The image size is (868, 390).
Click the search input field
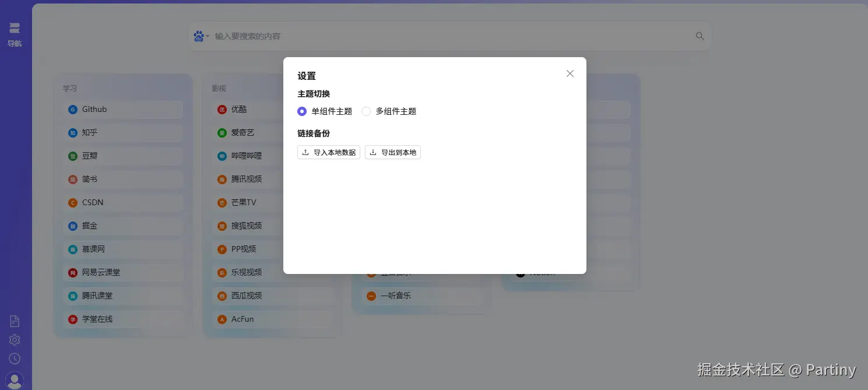tap(408, 36)
